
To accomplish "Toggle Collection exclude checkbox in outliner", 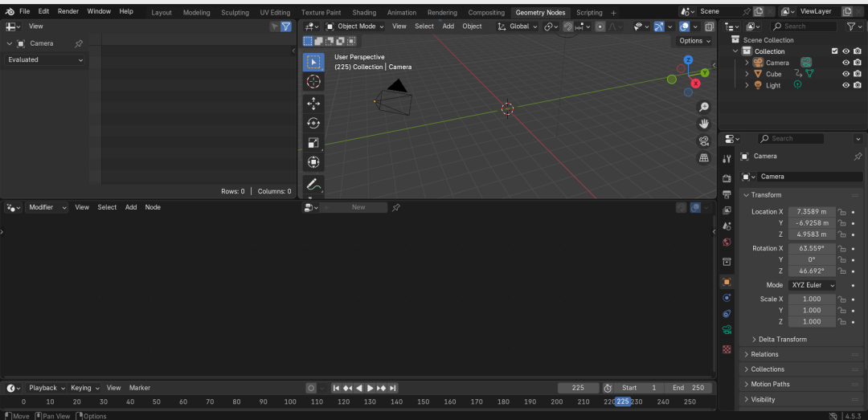I will [x=835, y=51].
